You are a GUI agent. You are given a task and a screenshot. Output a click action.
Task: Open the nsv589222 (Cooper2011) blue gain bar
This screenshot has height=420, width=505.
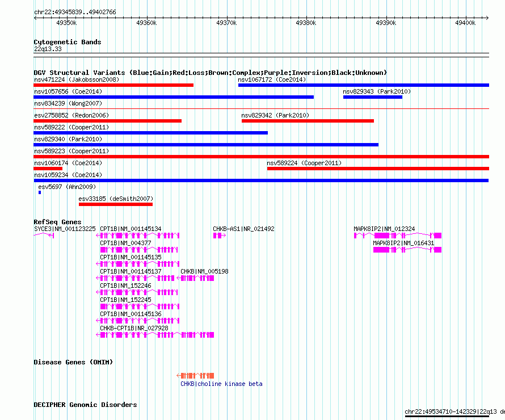(x=150, y=133)
